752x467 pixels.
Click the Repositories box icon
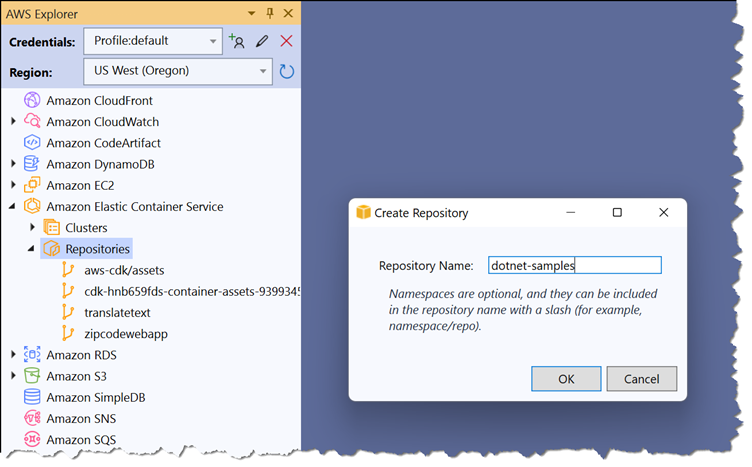[x=51, y=248]
